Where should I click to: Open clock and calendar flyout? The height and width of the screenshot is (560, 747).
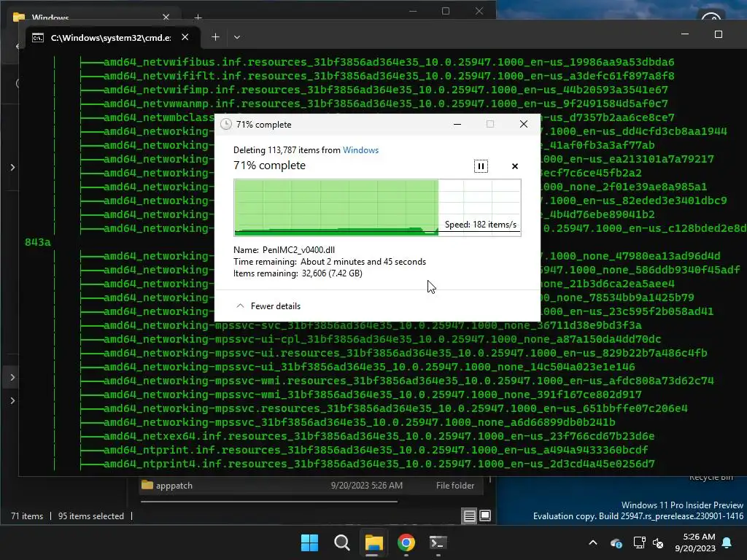tap(695, 542)
